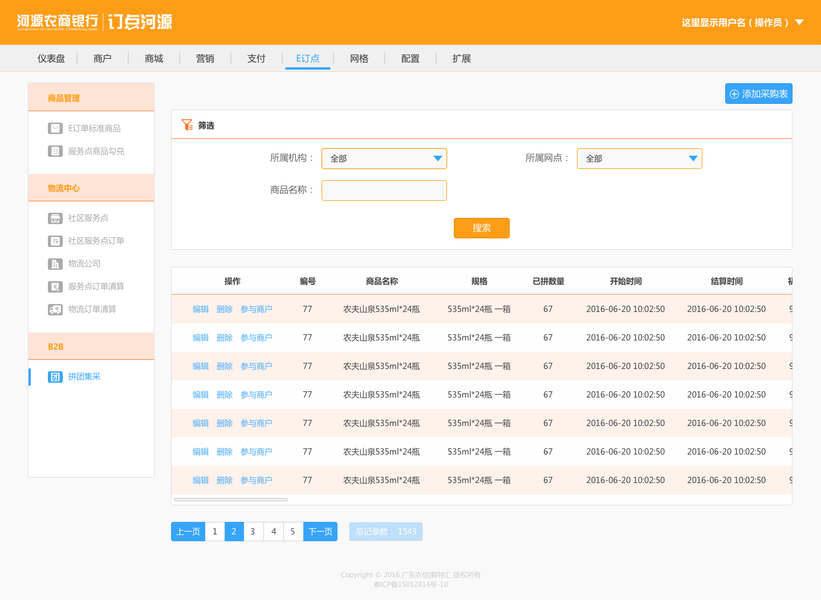
Task: Go to the 支付 tab
Action: click(256, 59)
